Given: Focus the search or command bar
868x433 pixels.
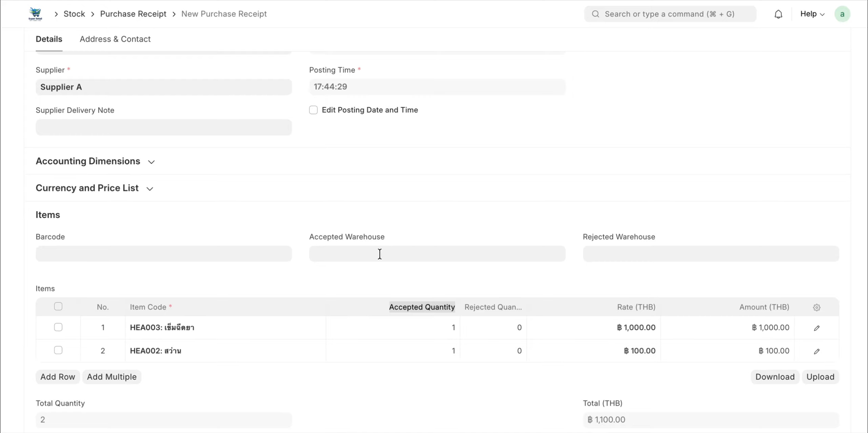Looking at the screenshot, I should point(670,14).
